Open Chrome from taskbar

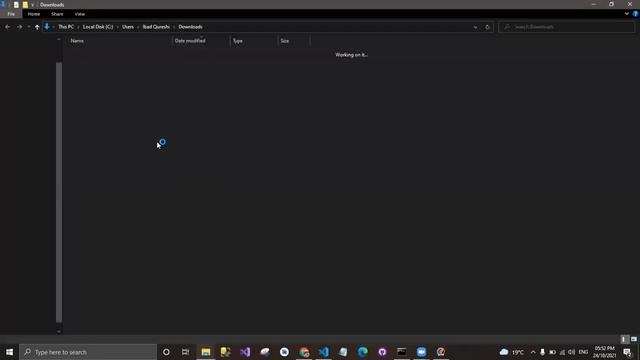point(304,352)
